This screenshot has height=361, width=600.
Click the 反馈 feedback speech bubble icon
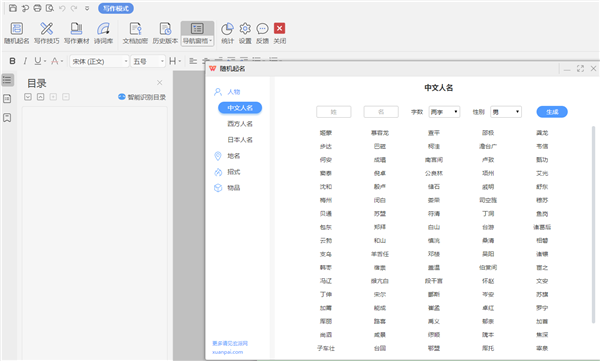point(262,33)
